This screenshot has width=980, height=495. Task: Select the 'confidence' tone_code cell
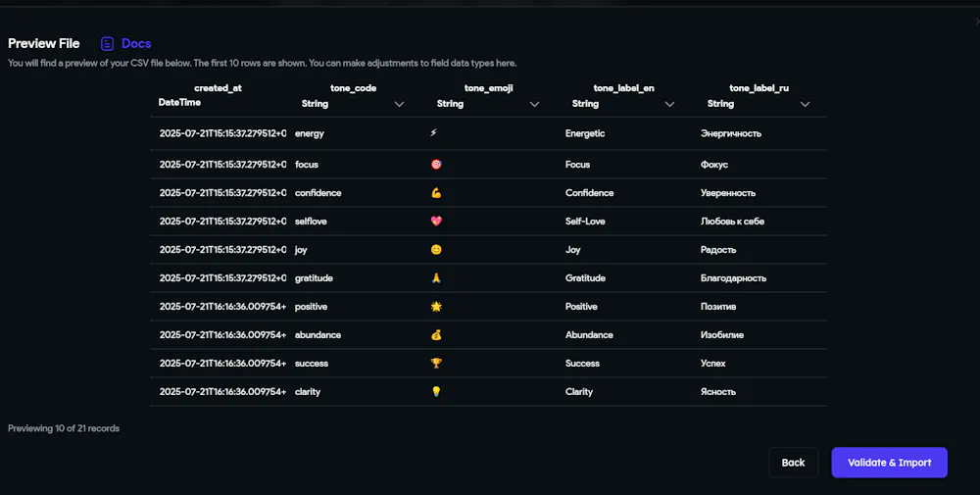(318, 193)
